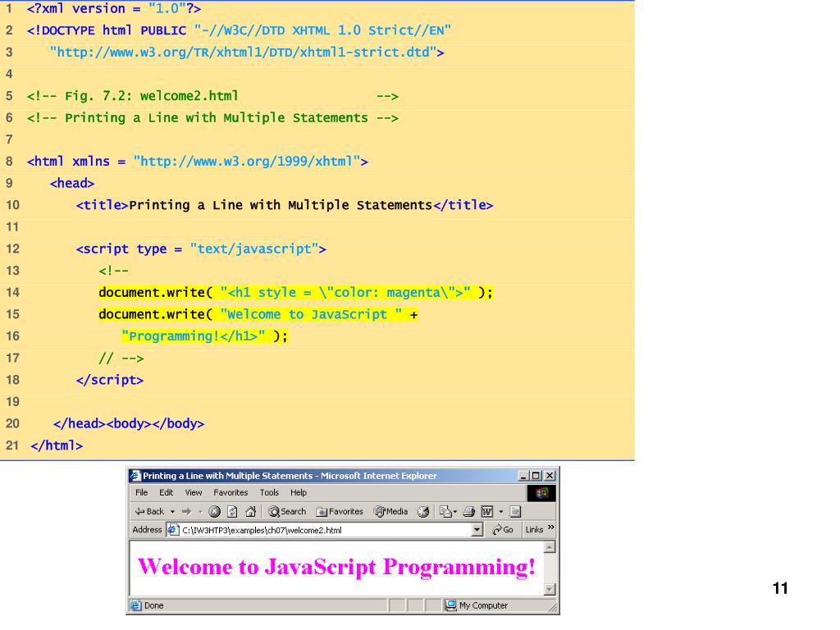Click the Forward arrow button
The image size is (840, 630).
coord(186,512)
